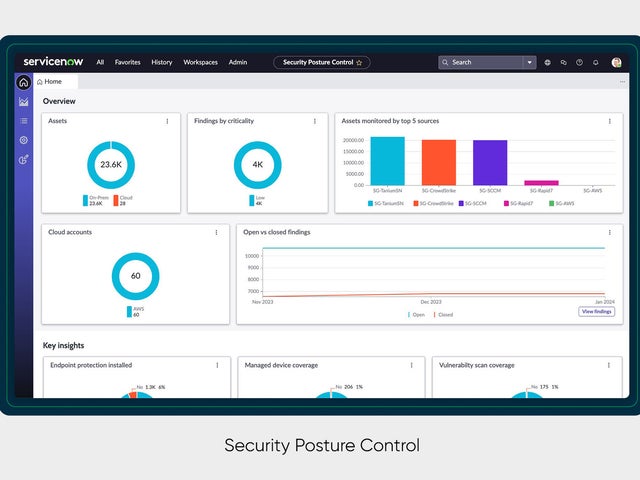Open the Workspaces menu

(200, 62)
